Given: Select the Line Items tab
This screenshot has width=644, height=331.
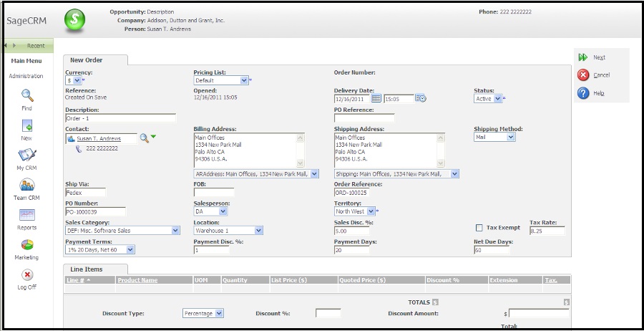Looking at the screenshot, I should (x=95, y=269).
